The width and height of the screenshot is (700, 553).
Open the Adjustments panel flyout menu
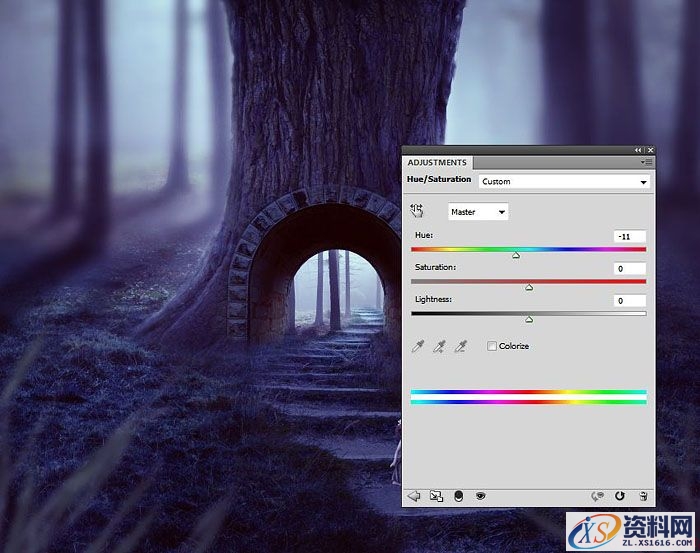tap(647, 162)
